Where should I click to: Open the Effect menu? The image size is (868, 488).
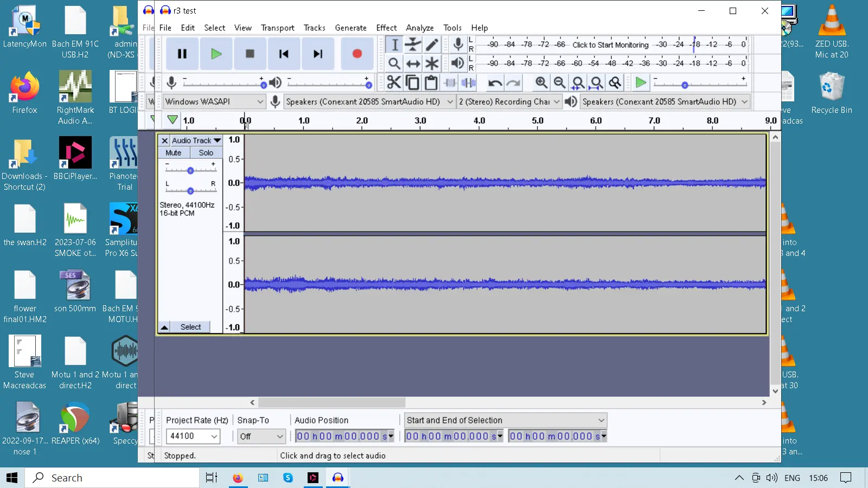386,28
